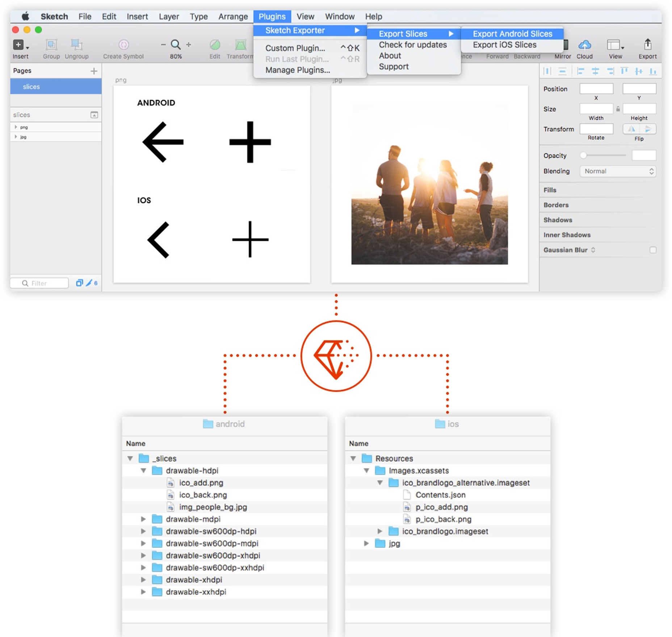Select the slices page
The width and height of the screenshot is (672, 637).
[x=56, y=87]
